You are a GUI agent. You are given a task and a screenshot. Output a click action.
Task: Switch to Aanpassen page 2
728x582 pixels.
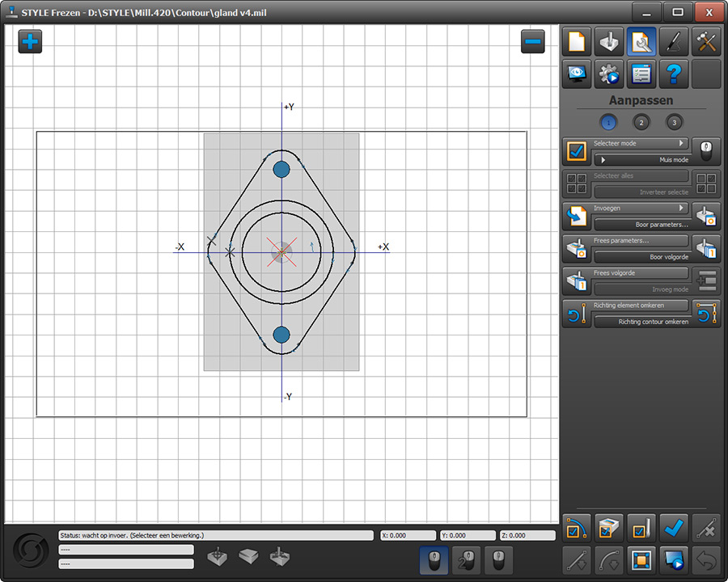pos(641,123)
